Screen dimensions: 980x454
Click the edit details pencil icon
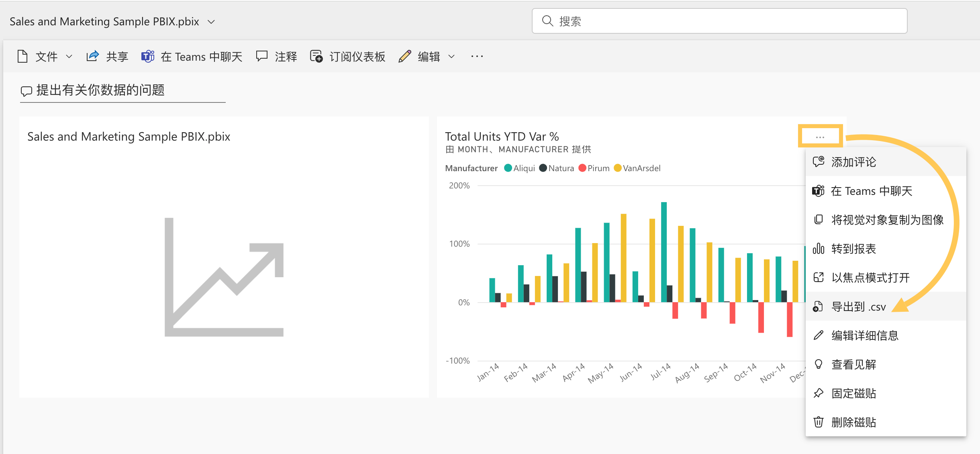[x=818, y=335]
